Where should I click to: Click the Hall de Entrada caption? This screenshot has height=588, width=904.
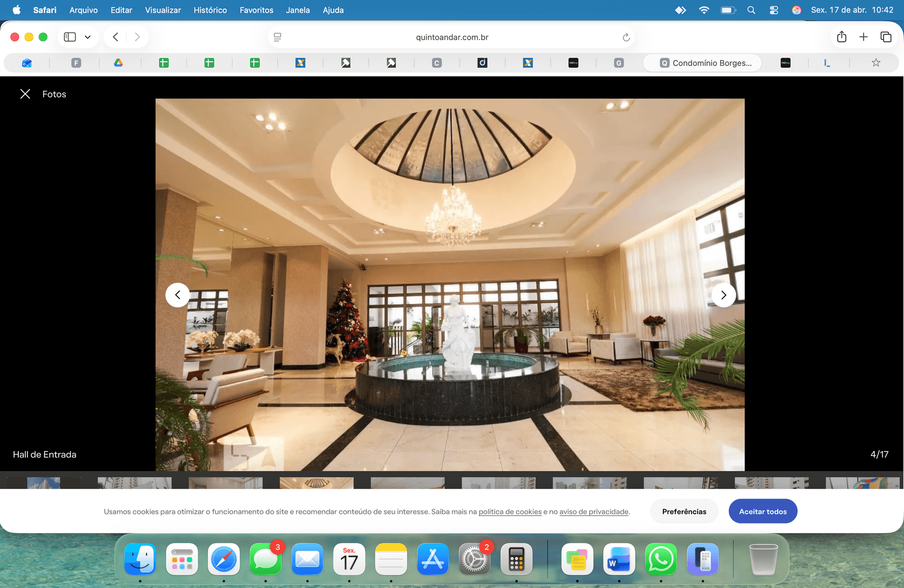click(x=44, y=454)
